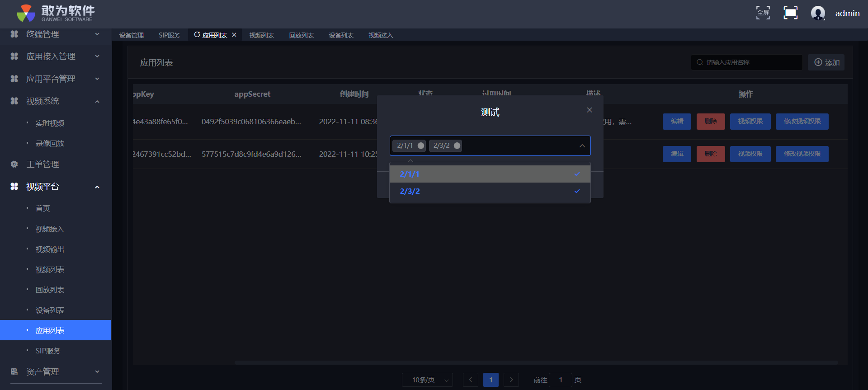Click the 工单管理 gear icon in sidebar

(14, 164)
